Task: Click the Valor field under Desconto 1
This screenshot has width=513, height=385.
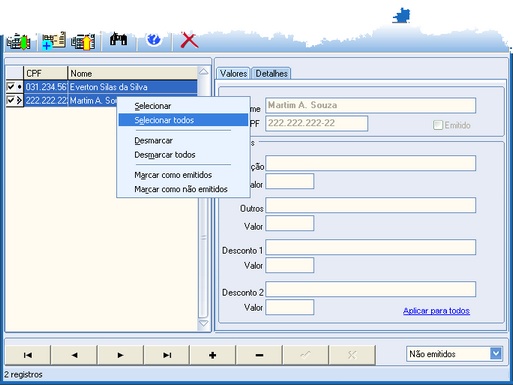Action: [x=290, y=265]
